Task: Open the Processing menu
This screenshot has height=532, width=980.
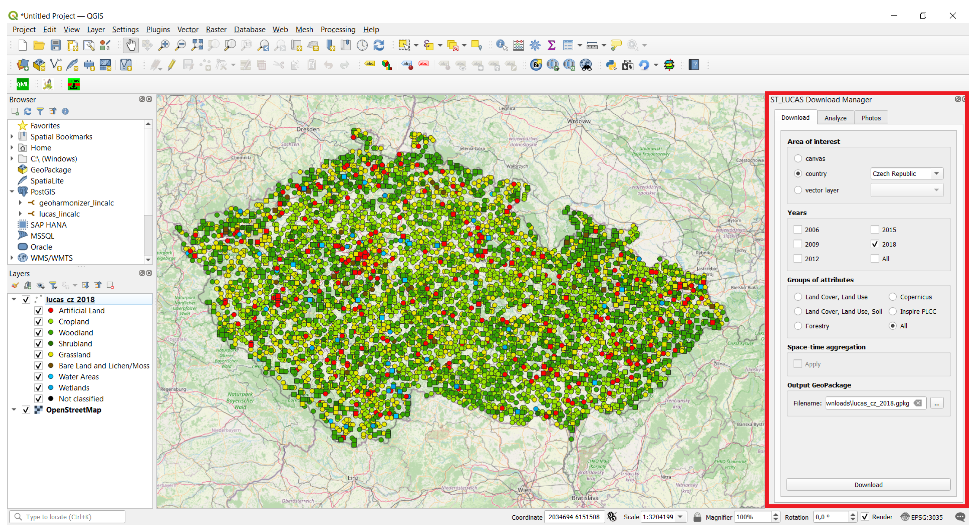Action: point(337,29)
